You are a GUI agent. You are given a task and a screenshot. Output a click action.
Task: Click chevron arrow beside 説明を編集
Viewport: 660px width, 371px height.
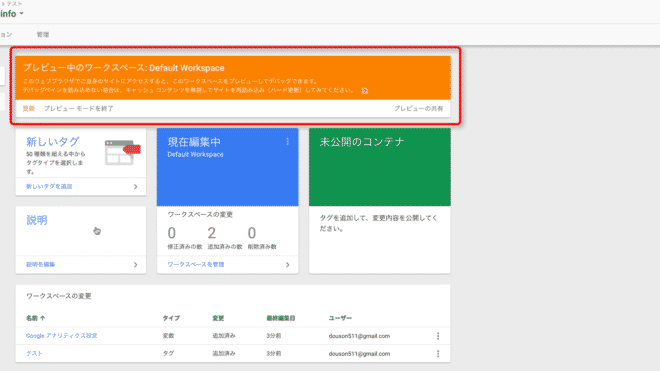coord(136,265)
